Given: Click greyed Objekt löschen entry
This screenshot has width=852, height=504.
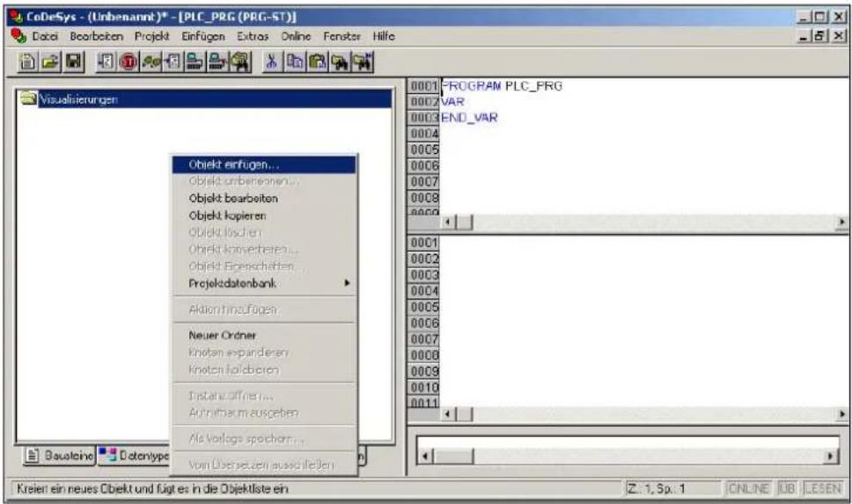Looking at the screenshot, I should point(264,232).
